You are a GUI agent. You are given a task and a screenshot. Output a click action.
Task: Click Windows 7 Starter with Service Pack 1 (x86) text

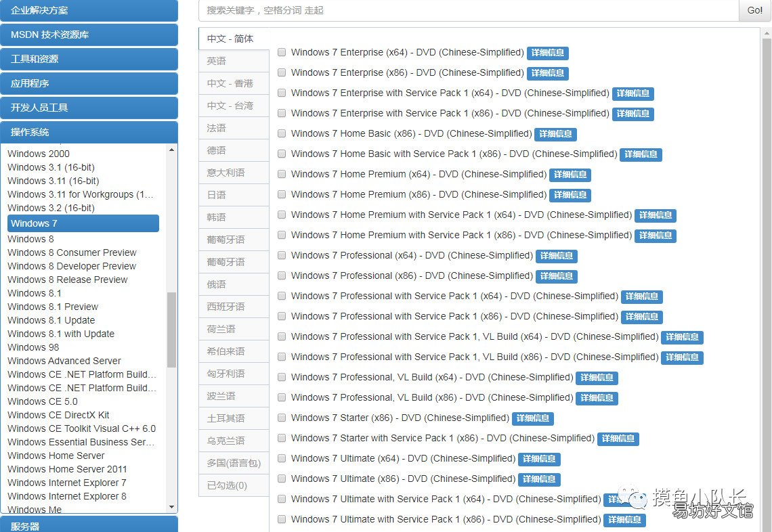coord(443,438)
